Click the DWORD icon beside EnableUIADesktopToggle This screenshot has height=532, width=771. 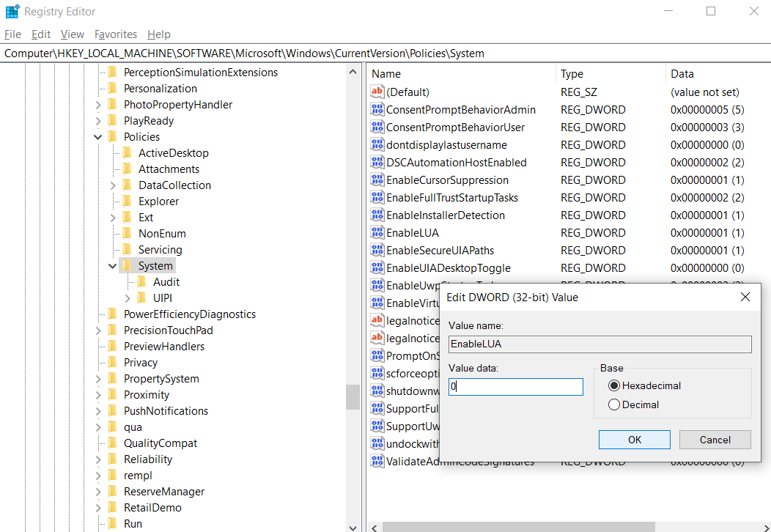377,268
